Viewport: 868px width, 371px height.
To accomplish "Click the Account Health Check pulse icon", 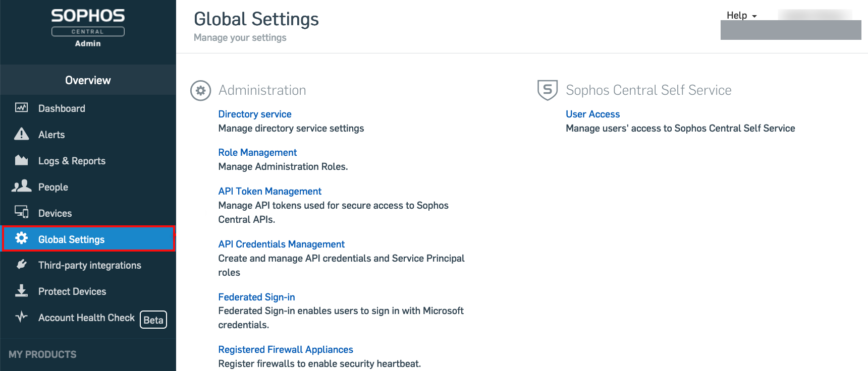I will point(21,317).
